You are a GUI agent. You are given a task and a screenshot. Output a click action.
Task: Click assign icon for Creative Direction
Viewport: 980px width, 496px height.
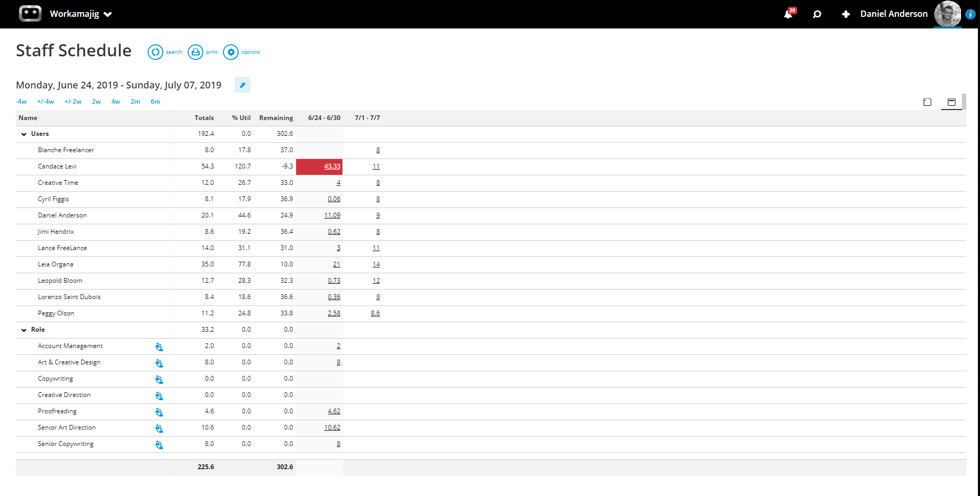tap(159, 395)
